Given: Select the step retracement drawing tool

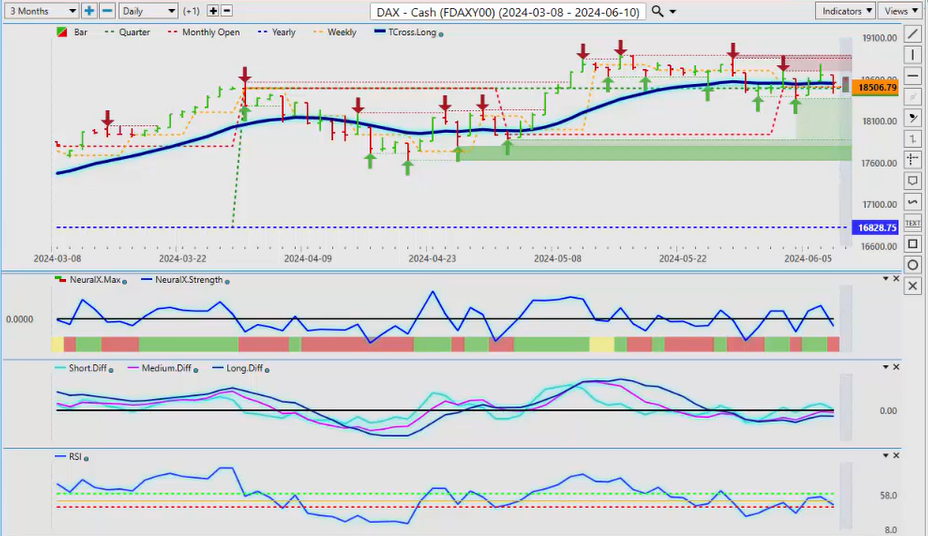Looking at the screenshot, I should point(913,139).
